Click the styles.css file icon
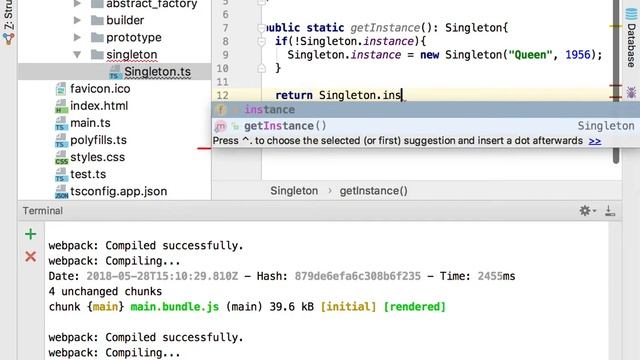The height and width of the screenshot is (360, 640). click(x=61, y=158)
